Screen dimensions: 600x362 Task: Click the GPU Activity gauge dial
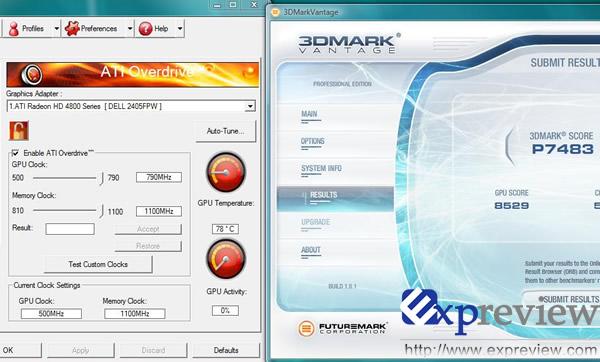point(226,259)
